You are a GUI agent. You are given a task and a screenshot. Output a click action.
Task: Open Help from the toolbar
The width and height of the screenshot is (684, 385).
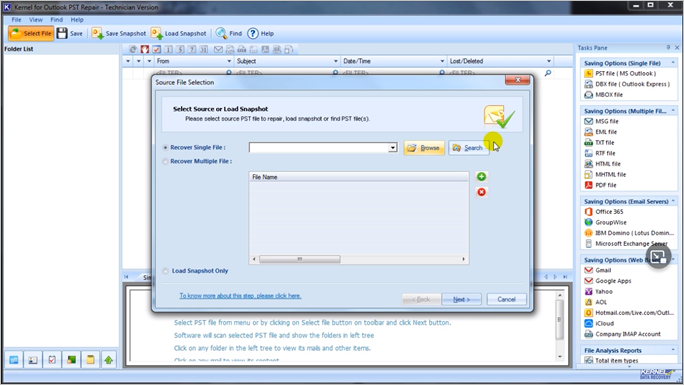[260, 33]
